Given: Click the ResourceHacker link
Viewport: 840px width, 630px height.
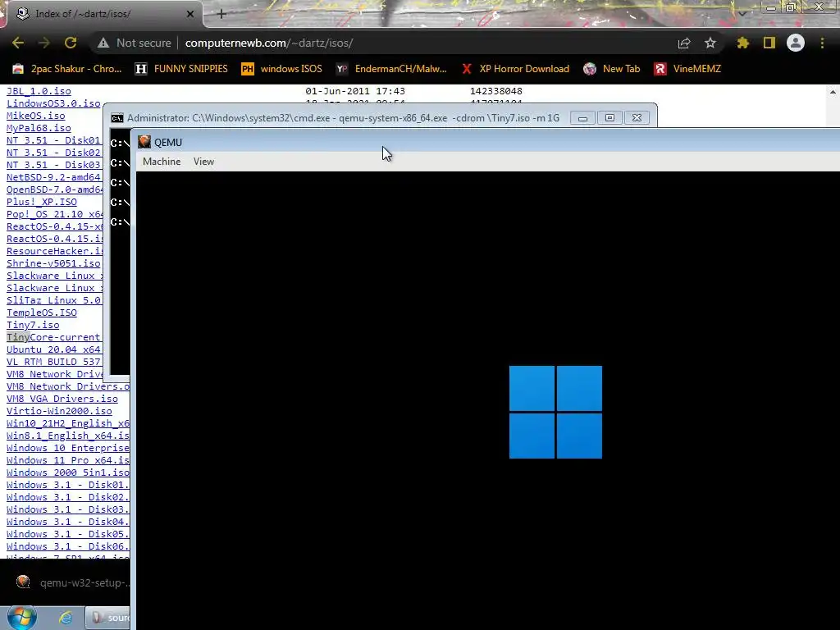Looking at the screenshot, I should pos(55,251).
